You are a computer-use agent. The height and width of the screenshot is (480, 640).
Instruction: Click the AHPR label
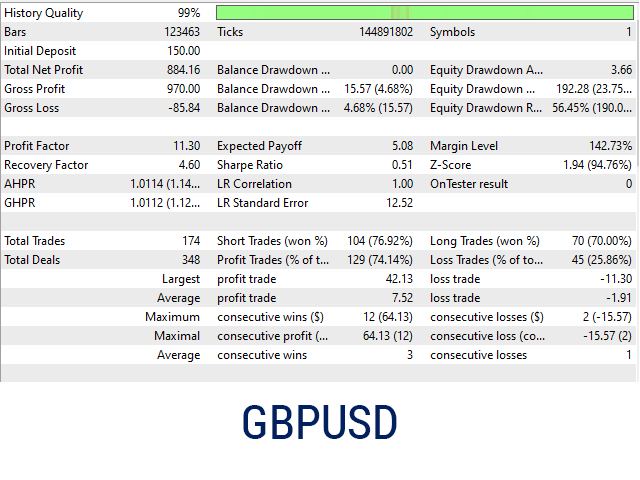coord(20,184)
